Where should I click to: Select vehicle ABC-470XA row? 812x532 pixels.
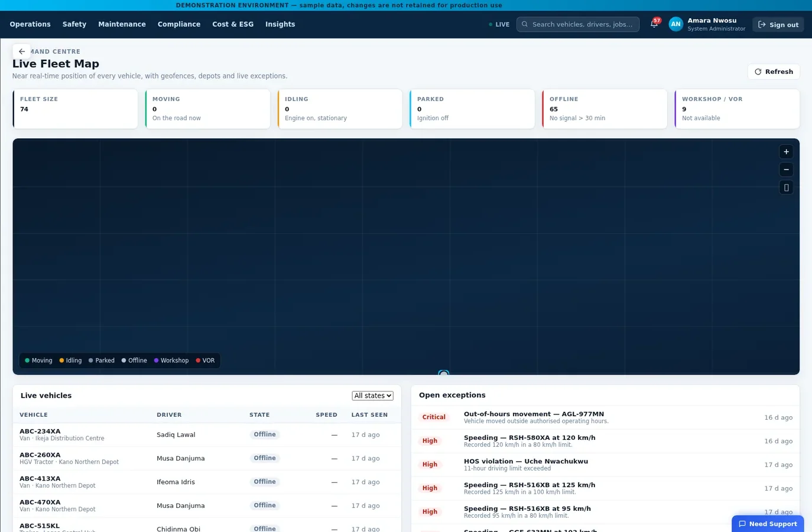click(x=207, y=505)
